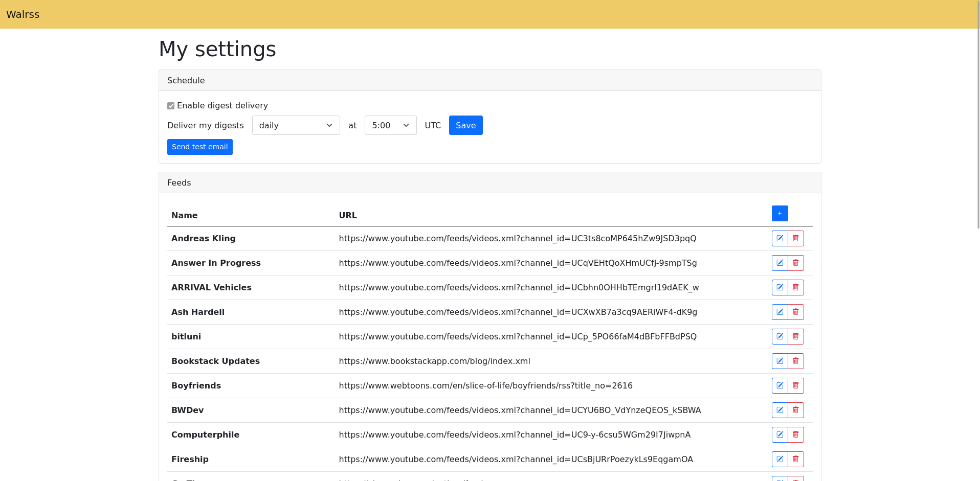
Task: Delete the Ash Hardell feed
Action: [796, 312]
